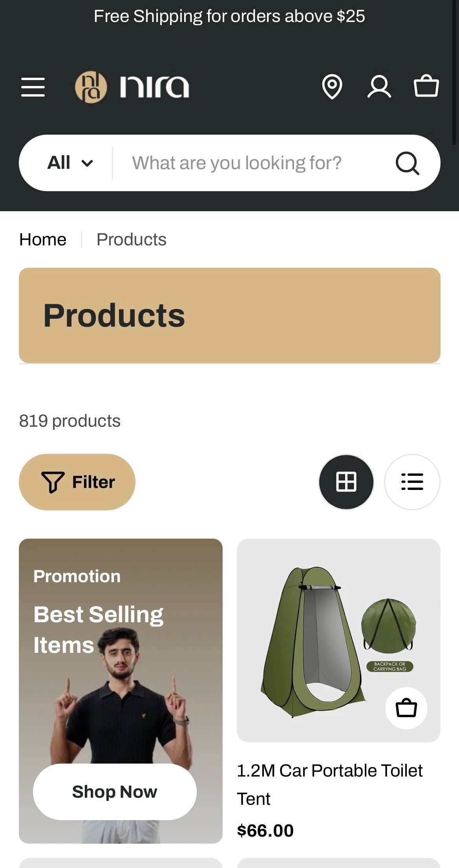Click the funnel icon on Filter button
Viewport: 459px width, 868px height.
coord(53,482)
